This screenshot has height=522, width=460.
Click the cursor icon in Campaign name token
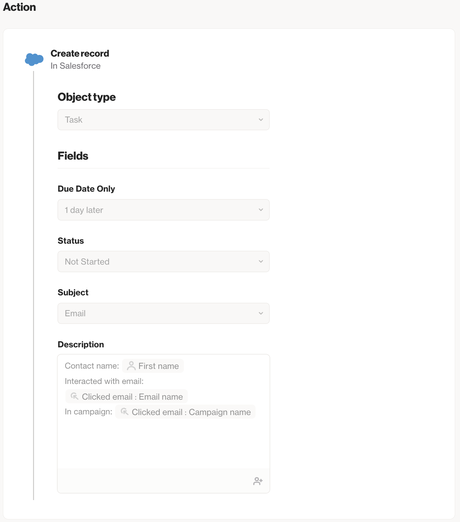124,412
